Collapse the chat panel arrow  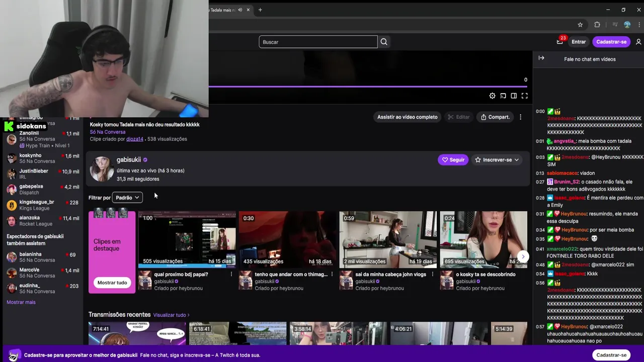click(x=541, y=58)
